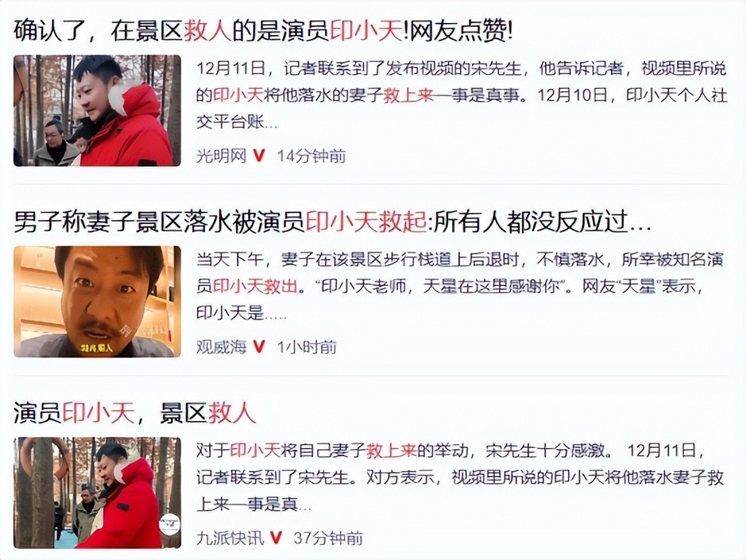Image resolution: width=746 pixels, height=560 pixels.
Task: Open thumbnail of man in red jacket, first article
Action: pyautogui.click(x=97, y=111)
